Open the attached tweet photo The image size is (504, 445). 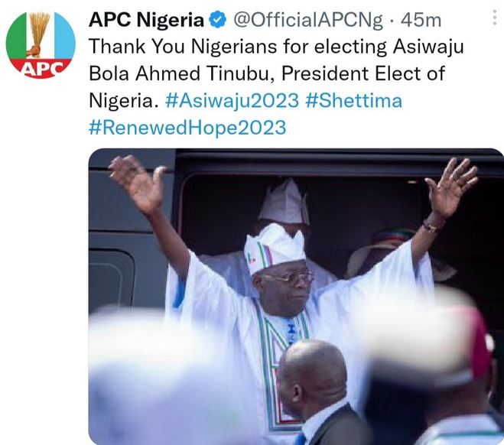coord(296,297)
